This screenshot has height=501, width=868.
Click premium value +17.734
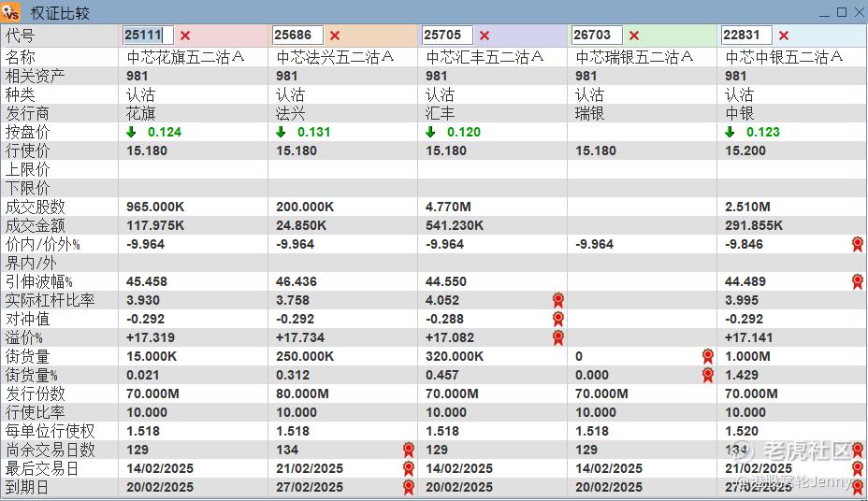(300, 337)
